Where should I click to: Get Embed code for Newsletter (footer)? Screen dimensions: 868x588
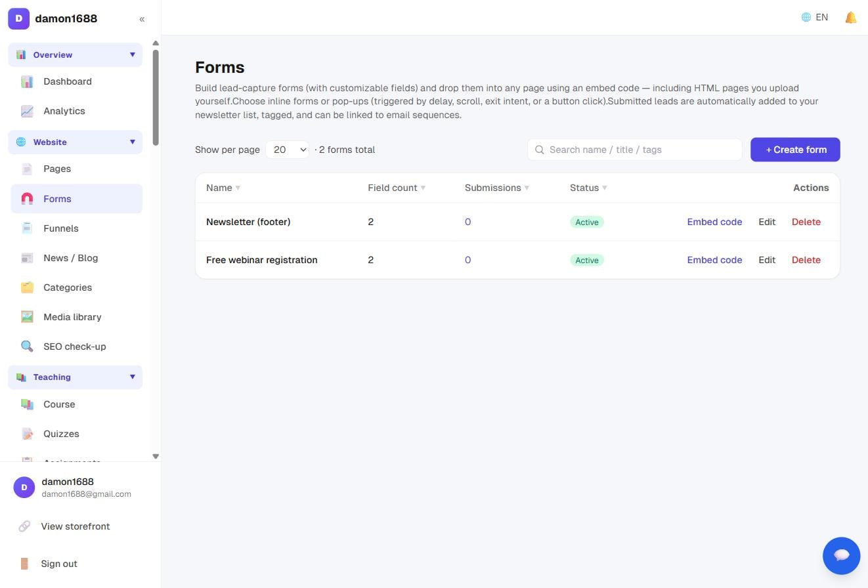point(714,222)
